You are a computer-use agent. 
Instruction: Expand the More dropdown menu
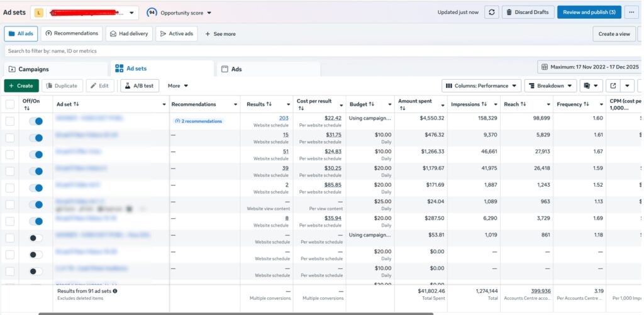click(178, 86)
